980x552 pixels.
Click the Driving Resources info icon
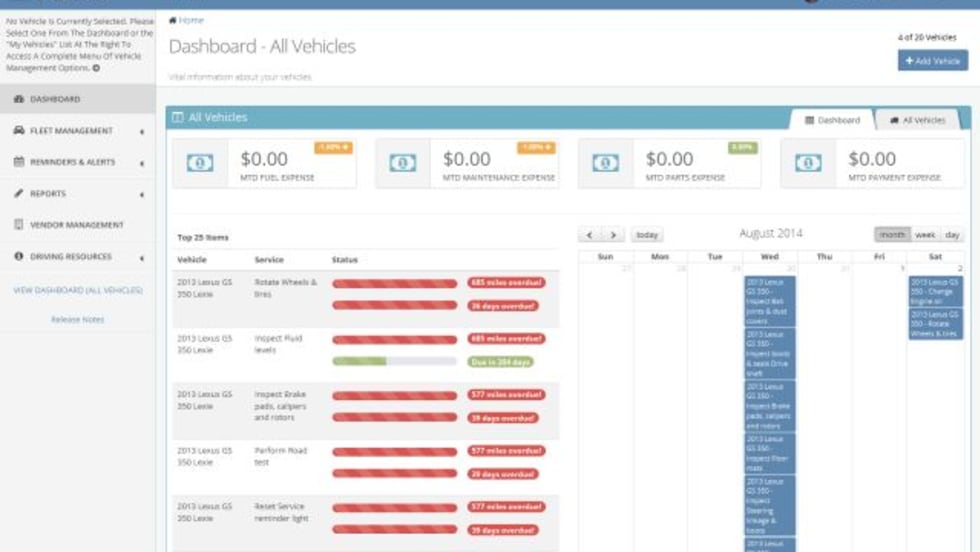[x=19, y=257]
